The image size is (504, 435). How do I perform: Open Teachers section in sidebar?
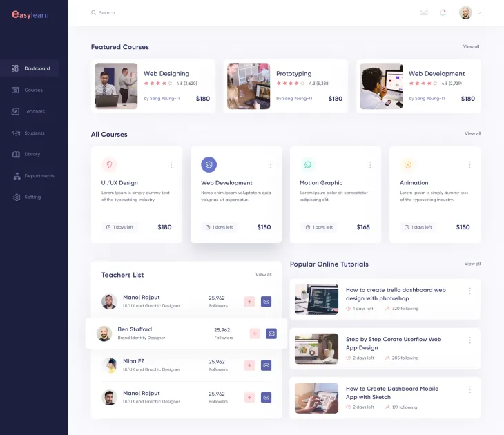pos(34,111)
